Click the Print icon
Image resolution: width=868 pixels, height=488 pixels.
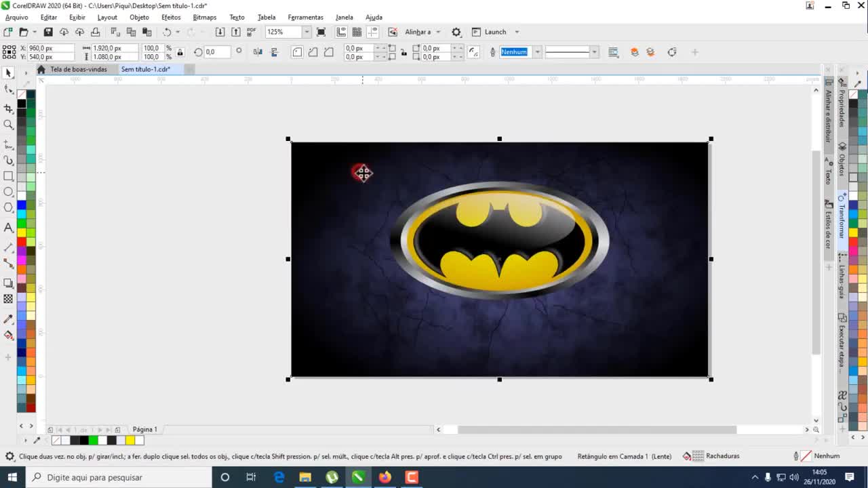(x=95, y=32)
